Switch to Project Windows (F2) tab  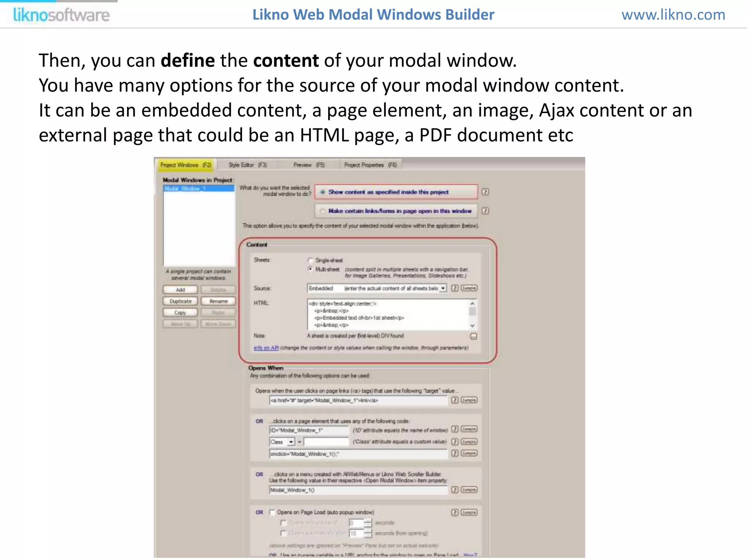[186, 165]
